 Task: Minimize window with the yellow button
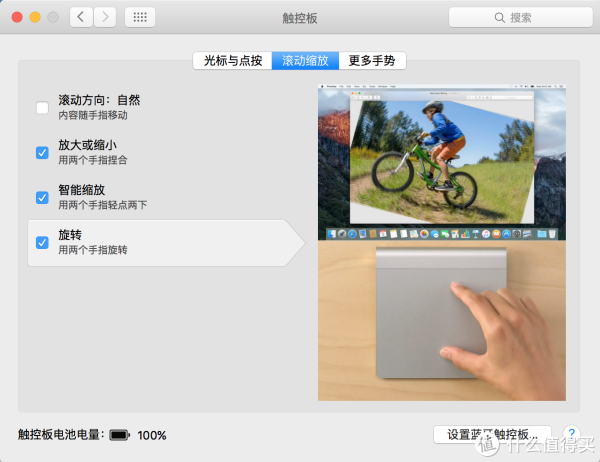[x=35, y=17]
